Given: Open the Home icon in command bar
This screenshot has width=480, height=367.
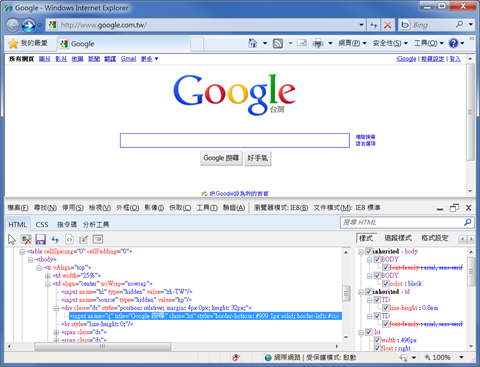Looking at the screenshot, I should 253,43.
